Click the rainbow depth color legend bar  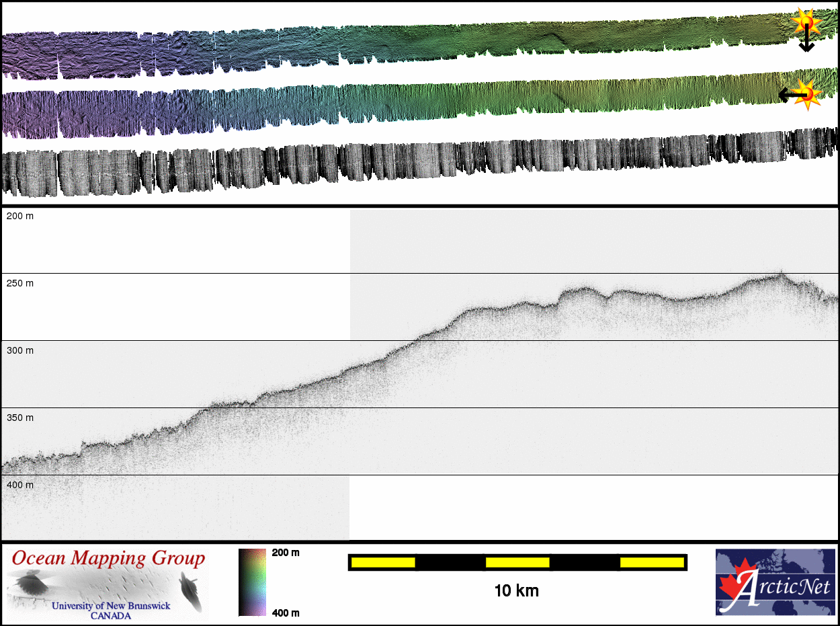point(252,582)
